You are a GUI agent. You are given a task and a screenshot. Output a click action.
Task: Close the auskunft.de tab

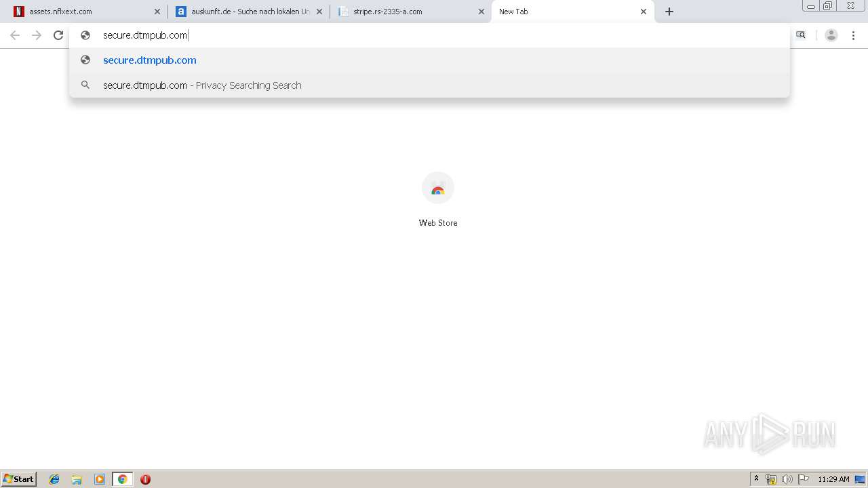coord(319,12)
